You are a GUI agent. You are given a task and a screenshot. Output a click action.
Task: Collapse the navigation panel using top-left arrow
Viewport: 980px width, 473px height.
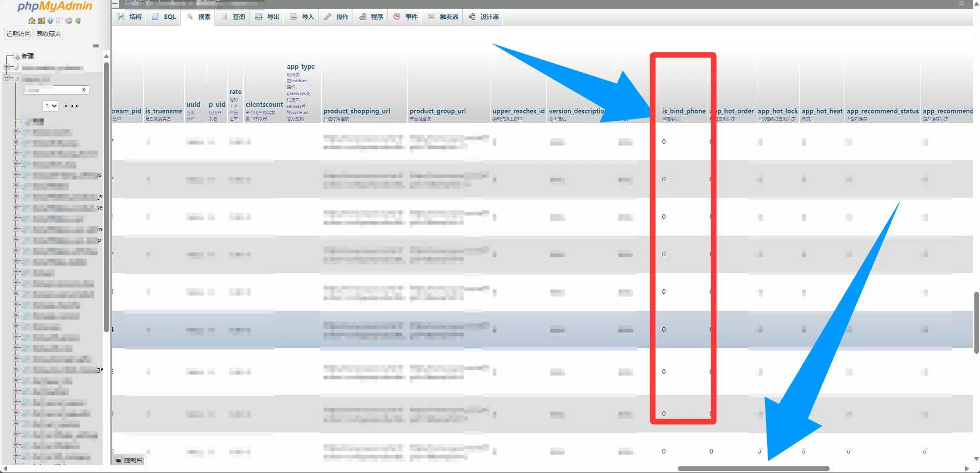click(x=115, y=4)
